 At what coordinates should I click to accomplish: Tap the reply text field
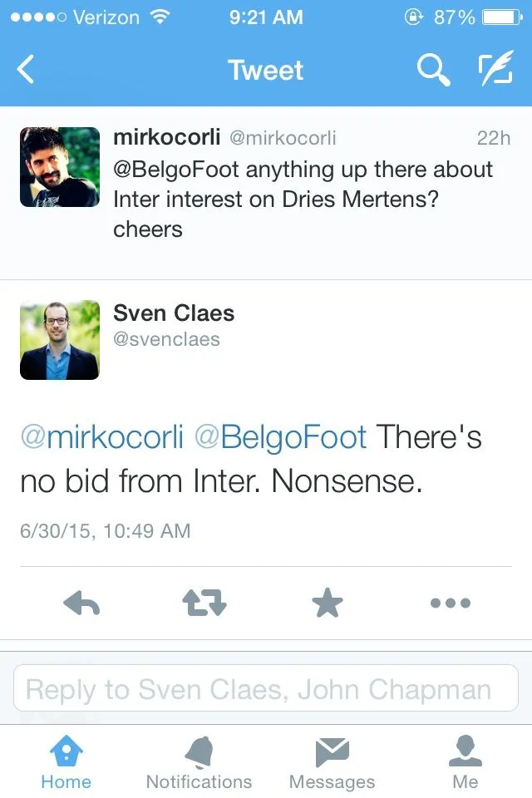(x=266, y=689)
